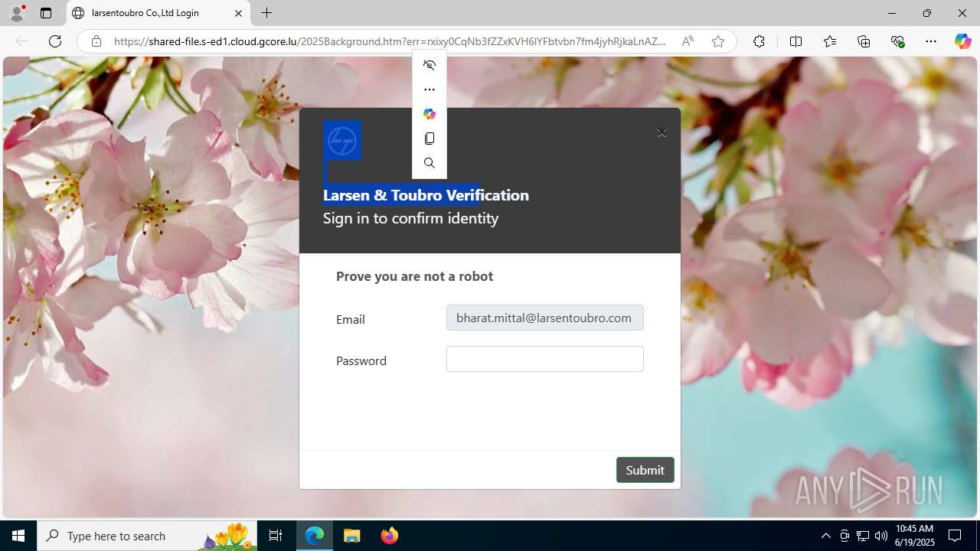Open Browser essentials
Image resolution: width=980 pixels, height=551 pixels.
[x=897, y=41]
